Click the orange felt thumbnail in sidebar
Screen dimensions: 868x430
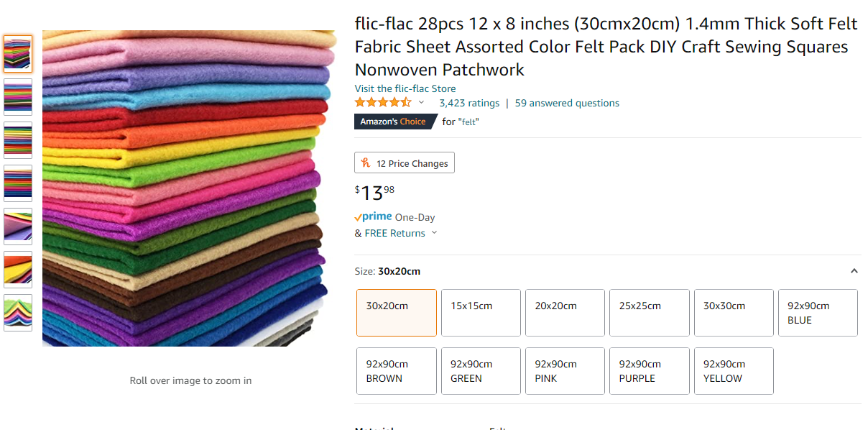pos(17,270)
